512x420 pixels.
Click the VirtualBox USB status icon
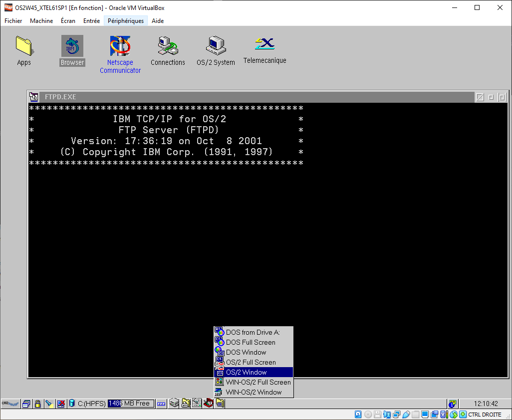(406, 415)
